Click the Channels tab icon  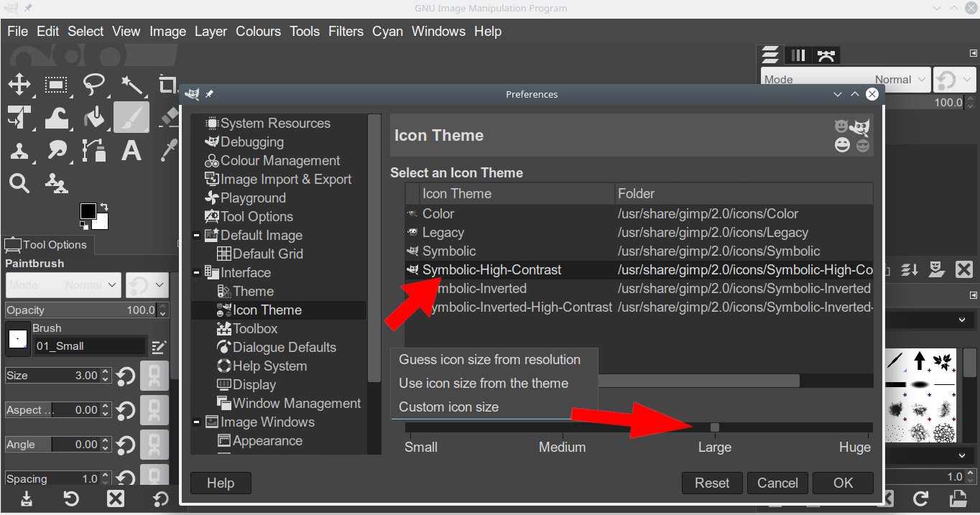pyautogui.click(x=798, y=55)
